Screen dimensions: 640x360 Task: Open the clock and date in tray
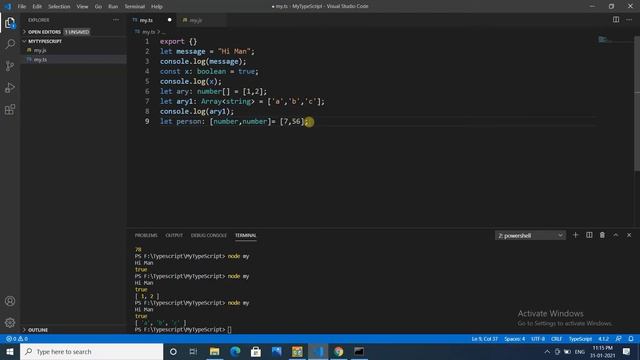pos(602,351)
